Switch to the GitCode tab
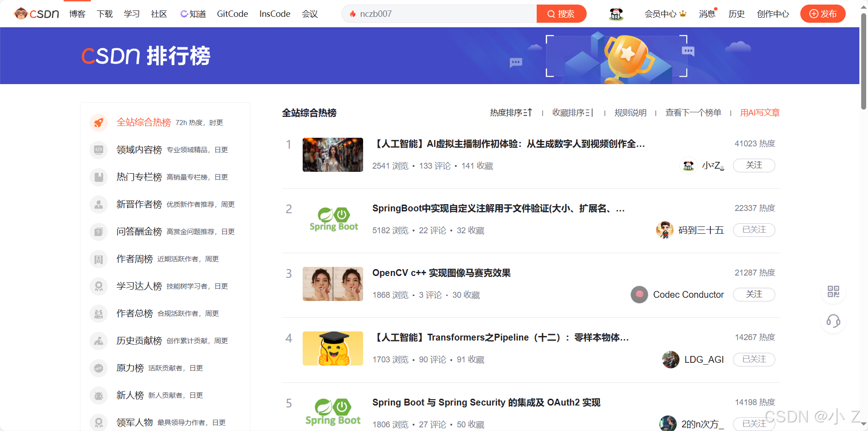 232,14
